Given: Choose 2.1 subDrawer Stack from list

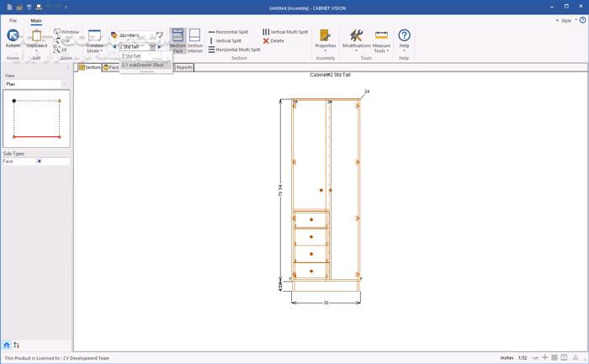Looking at the screenshot, I should [x=146, y=65].
